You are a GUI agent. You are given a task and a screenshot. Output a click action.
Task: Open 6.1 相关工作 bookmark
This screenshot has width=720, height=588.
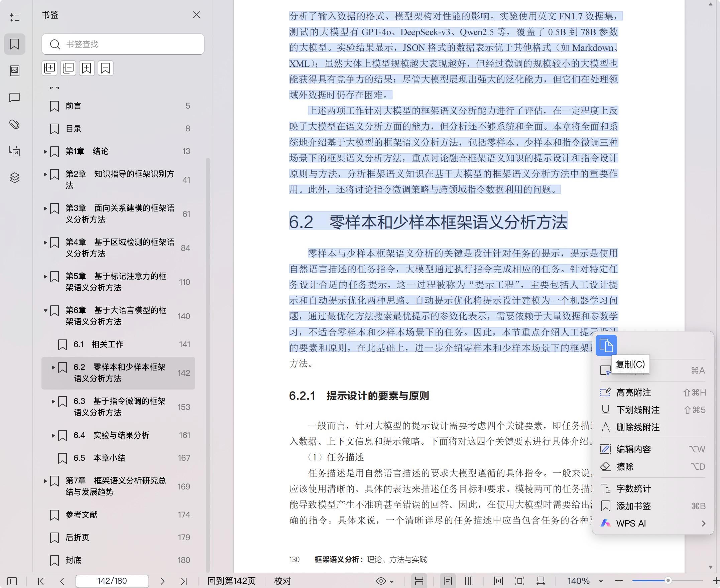[118, 344]
